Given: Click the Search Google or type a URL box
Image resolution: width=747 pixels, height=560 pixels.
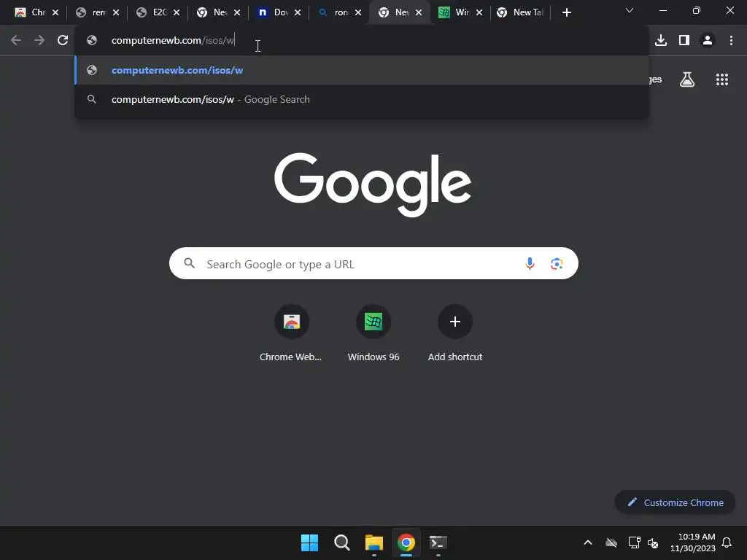Looking at the screenshot, I should pyautogui.click(x=373, y=263).
